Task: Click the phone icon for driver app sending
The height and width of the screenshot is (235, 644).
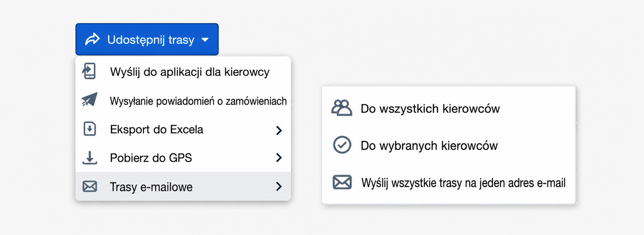Action: (x=89, y=71)
